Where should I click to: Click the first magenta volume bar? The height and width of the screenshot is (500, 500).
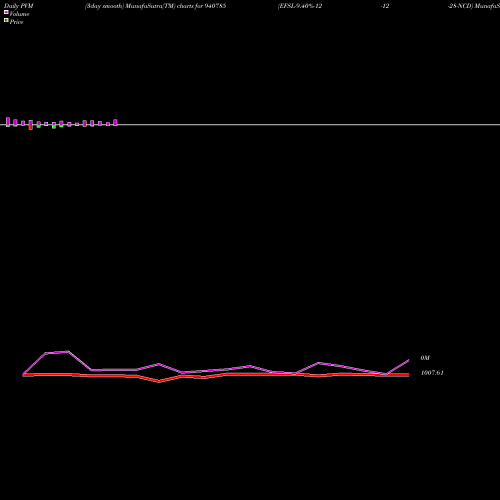[8, 121]
